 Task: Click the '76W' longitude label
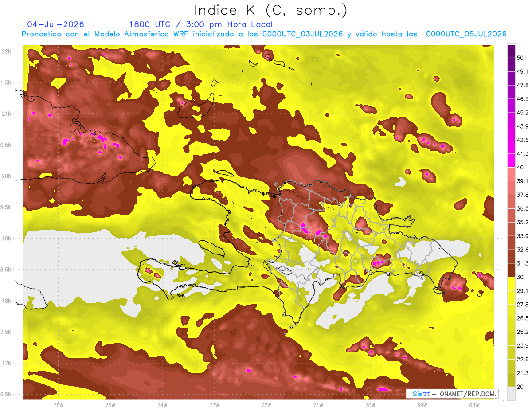(58, 405)
